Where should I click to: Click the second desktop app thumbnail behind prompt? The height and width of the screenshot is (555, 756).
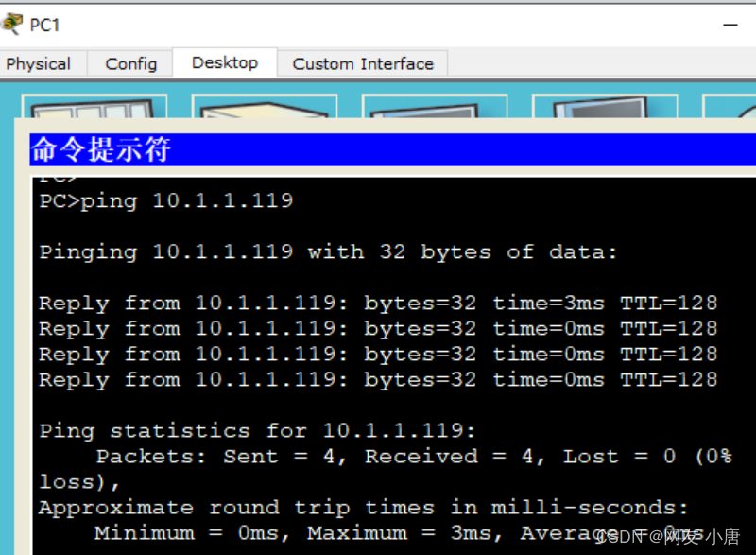click(265, 107)
